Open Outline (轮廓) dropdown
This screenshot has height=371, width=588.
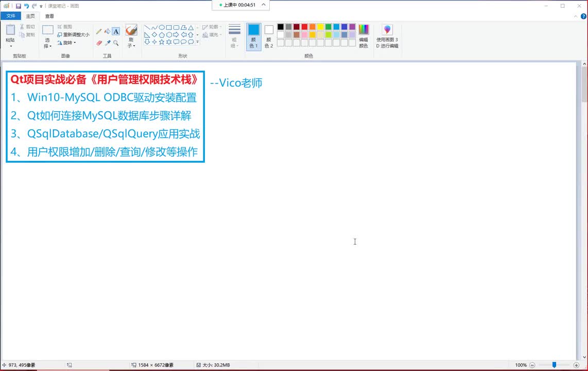click(212, 27)
